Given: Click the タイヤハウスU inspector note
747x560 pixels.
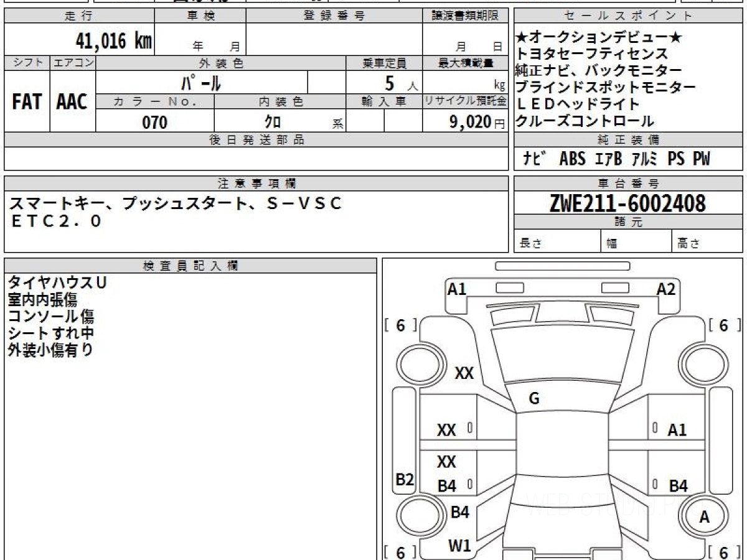Looking at the screenshot, I should point(57,282).
